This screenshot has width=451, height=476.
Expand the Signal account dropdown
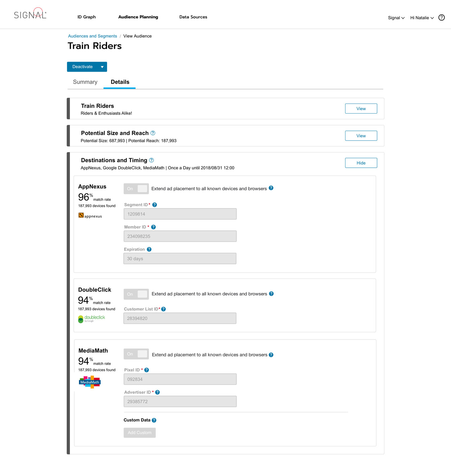[396, 18]
